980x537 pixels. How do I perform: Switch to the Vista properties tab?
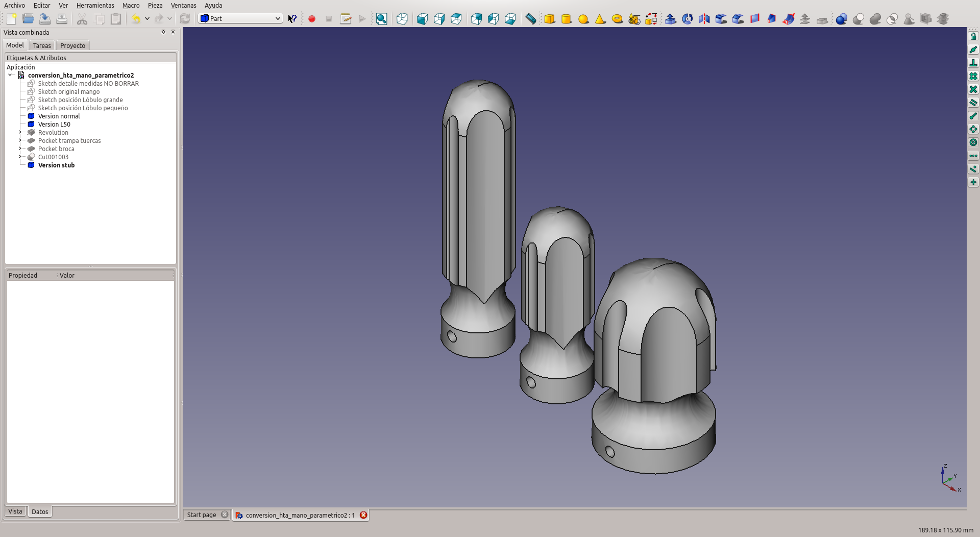[x=15, y=511]
